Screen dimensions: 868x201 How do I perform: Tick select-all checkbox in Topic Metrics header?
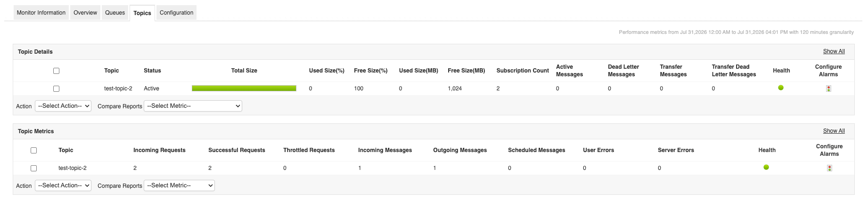[x=33, y=150]
